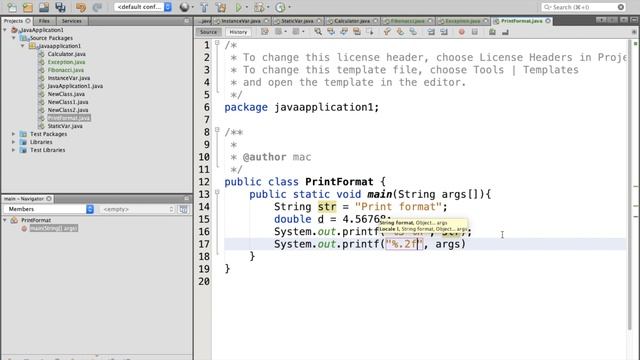The width and height of the screenshot is (640, 360).
Task: Click the web browser globe icon
Action: coord(184,7)
